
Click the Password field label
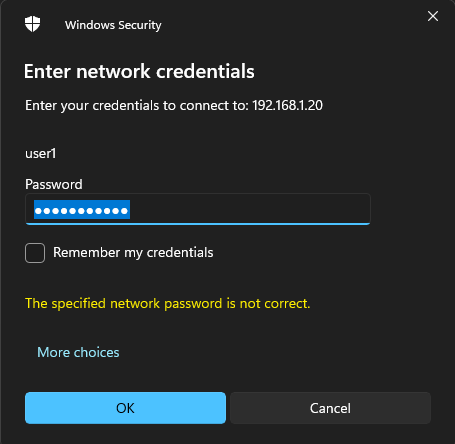coord(54,184)
